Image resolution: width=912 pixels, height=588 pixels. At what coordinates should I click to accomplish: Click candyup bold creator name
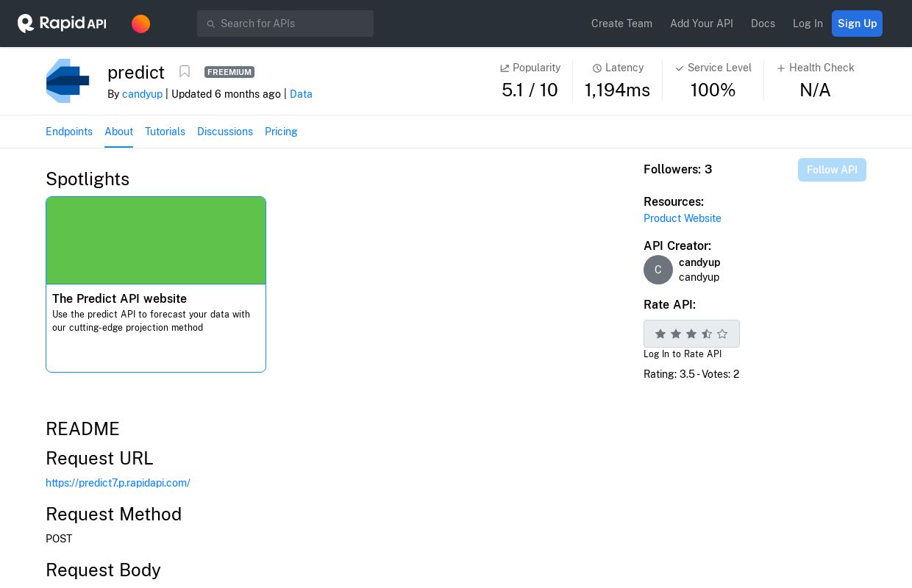[x=699, y=262]
